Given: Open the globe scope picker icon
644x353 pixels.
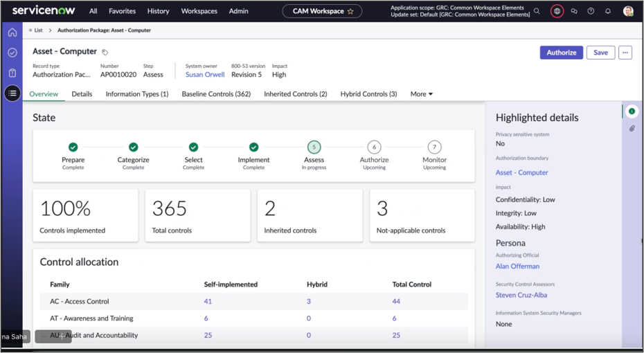Looking at the screenshot, I should tap(557, 11).
